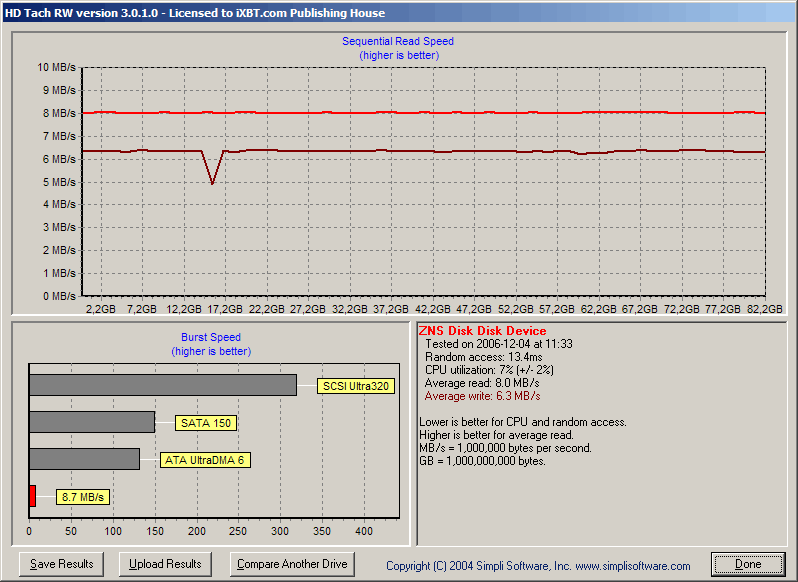Click the Save Results button
This screenshot has height=582, width=798.
pyautogui.click(x=61, y=564)
